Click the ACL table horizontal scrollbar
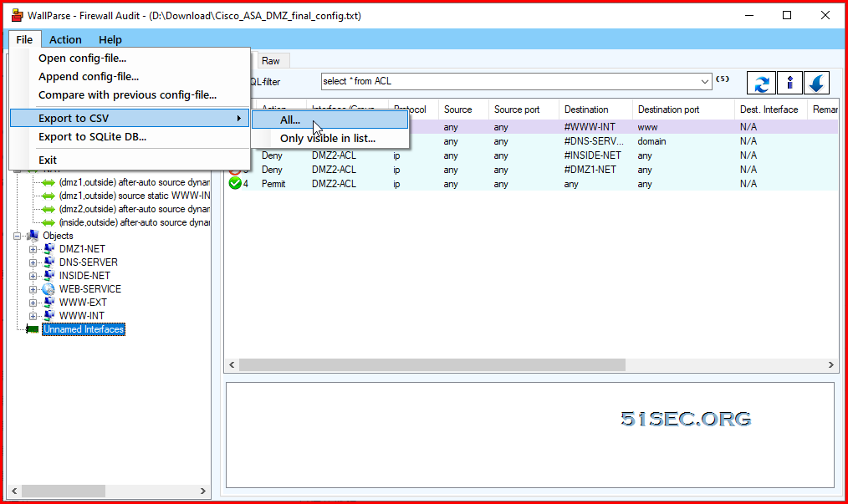 point(432,365)
